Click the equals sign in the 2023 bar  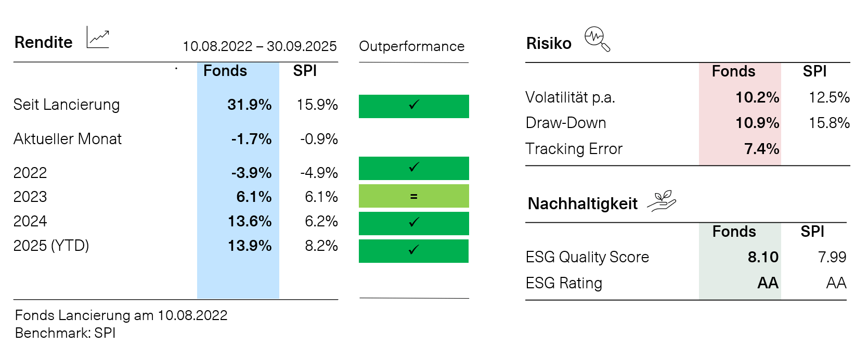[414, 196]
